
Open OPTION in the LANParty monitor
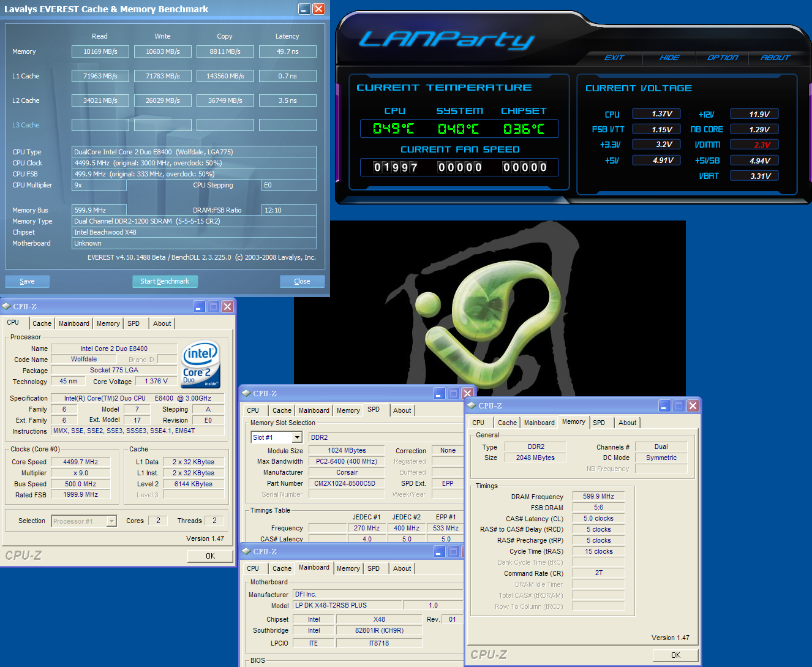point(723,58)
